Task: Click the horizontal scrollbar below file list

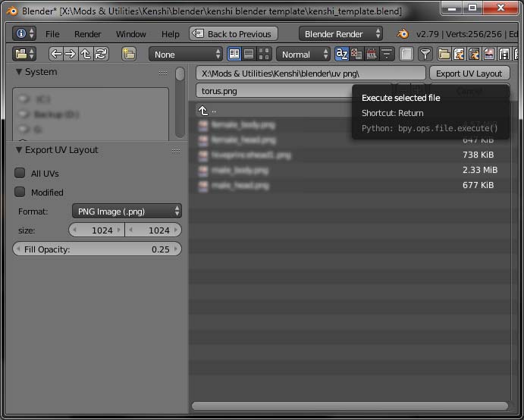Action: [350, 406]
